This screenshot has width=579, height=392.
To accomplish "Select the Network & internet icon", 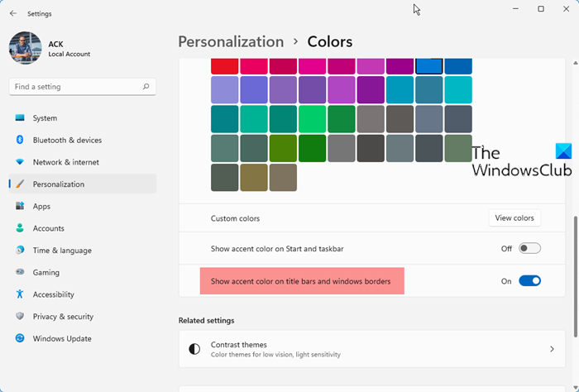I will pos(20,162).
